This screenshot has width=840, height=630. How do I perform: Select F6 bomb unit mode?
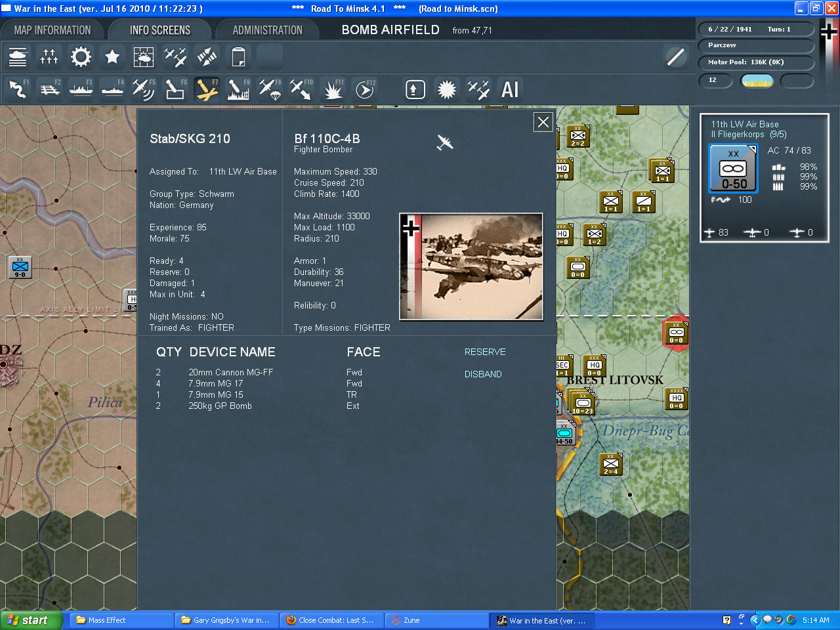[x=175, y=89]
